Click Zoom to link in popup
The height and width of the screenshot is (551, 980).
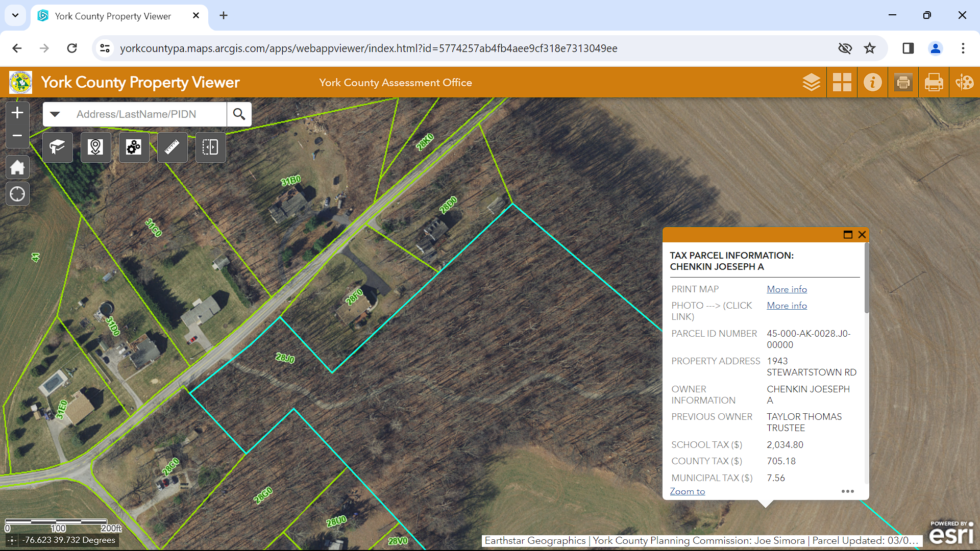click(x=687, y=491)
